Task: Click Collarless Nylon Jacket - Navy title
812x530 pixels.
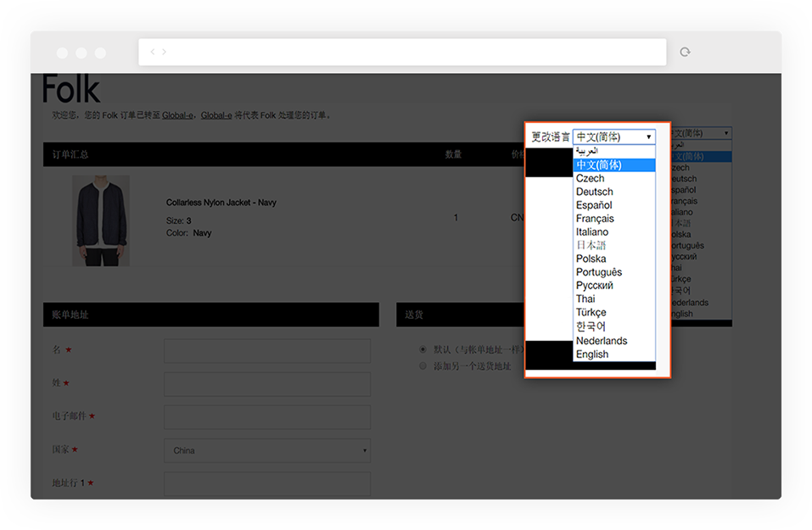Action: (221, 203)
